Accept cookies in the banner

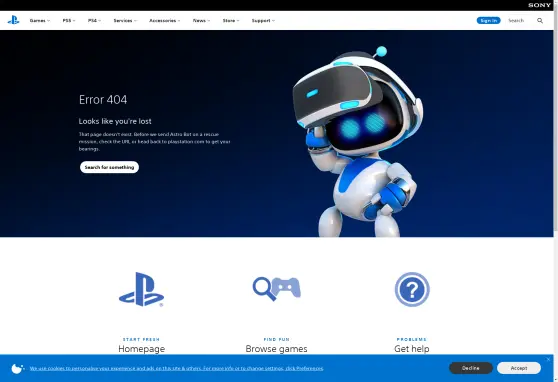click(518, 368)
